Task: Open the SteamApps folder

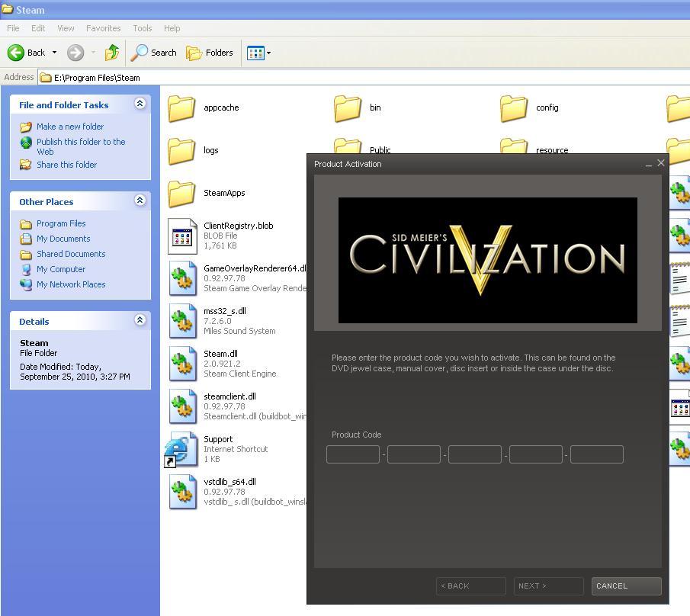Action: [x=181, y=194]
